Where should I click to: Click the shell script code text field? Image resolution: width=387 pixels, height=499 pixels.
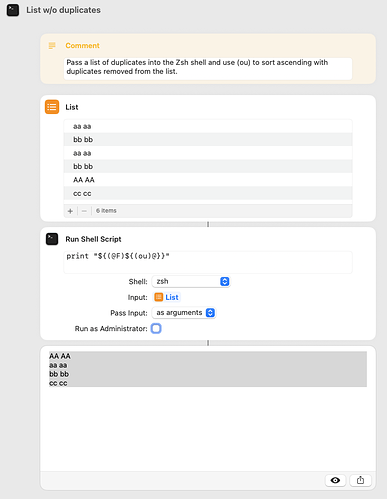(208, 262)
